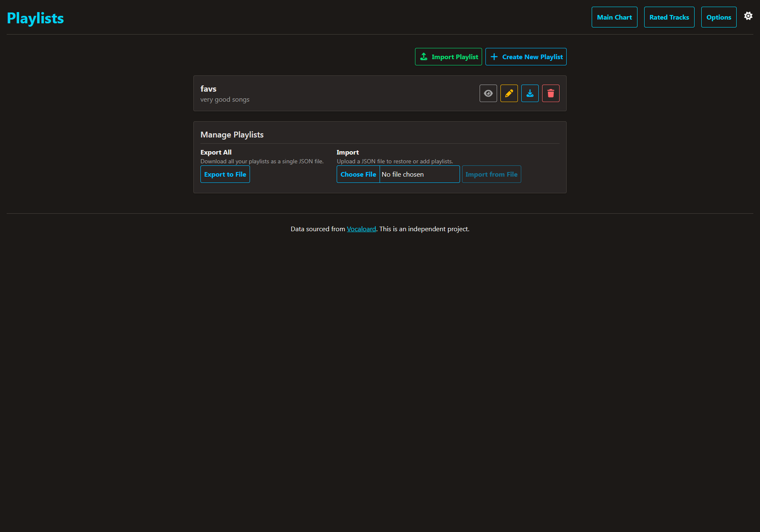Download the favs playlist

[530, 93]
